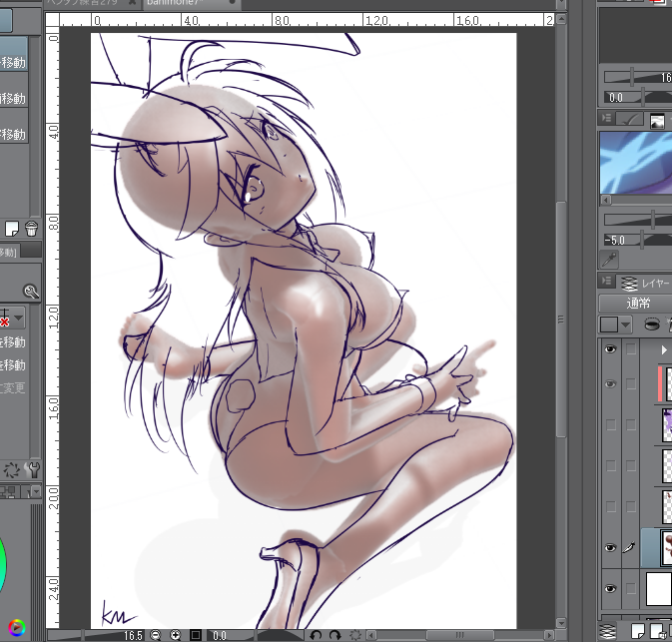
Task: Hide the selected skin-color layer
Action: 610,548
